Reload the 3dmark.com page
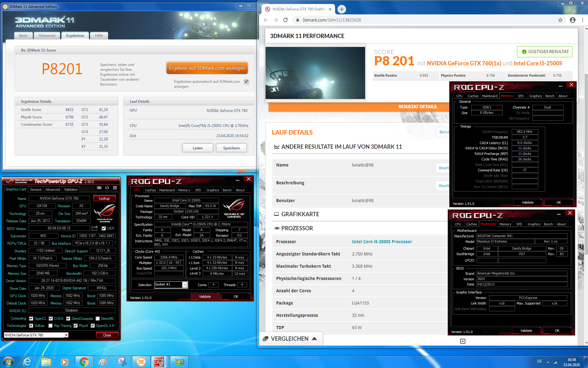Image resolution: width=588 pixels, height=368 pixels. click(x=285, y=20)
